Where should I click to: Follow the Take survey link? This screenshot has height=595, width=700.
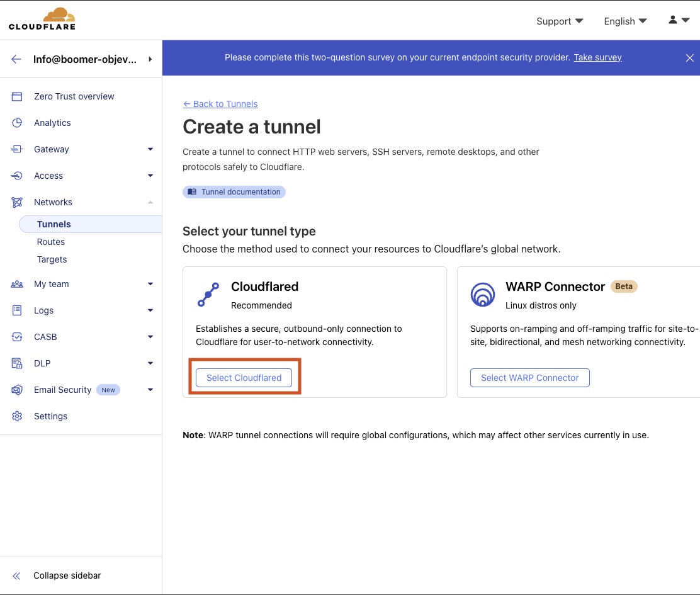click(x=597, y=57)
